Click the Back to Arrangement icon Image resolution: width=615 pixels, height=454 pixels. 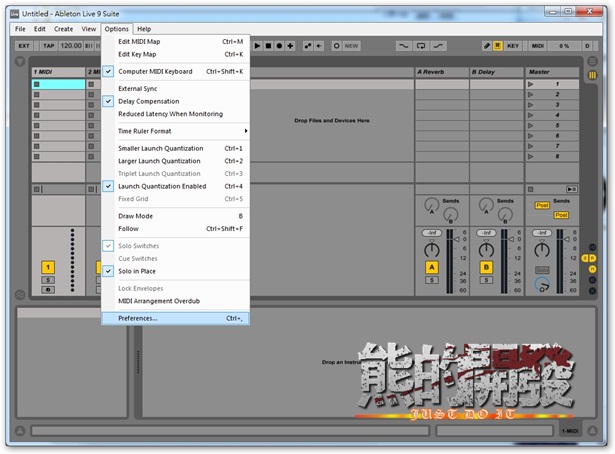pyautogui.click(x=319, y=46)
